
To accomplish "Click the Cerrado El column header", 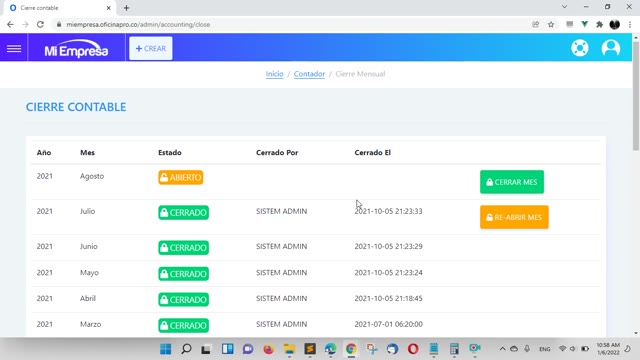I will pyautogui.click(x=373, y=153).
